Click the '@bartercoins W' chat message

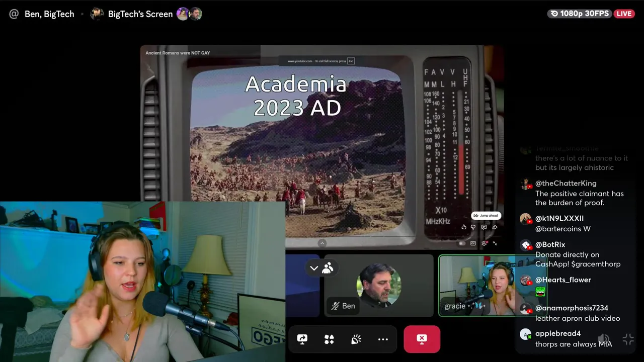(563, 229)
